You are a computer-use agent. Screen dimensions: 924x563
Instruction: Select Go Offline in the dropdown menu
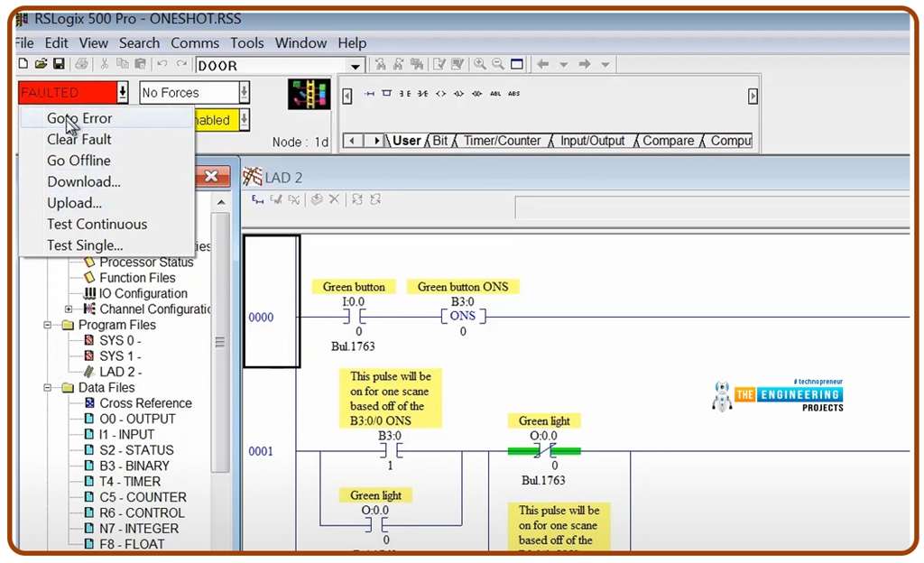pos(79,161)
